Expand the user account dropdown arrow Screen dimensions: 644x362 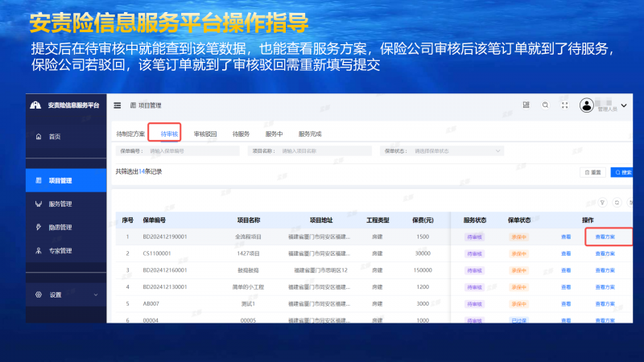624,105
